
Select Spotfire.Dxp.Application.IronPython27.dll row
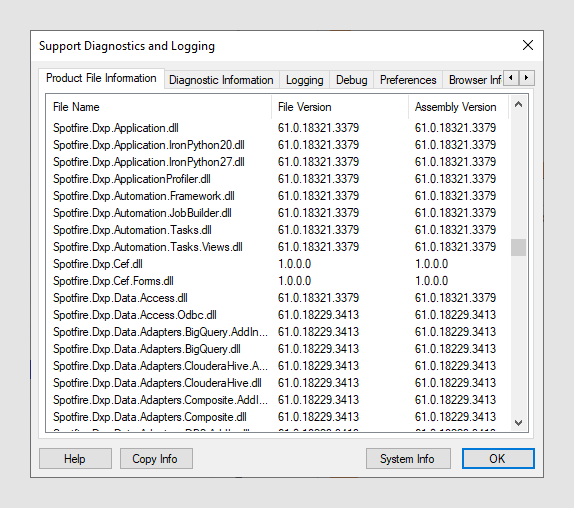(x=277, y=162)
